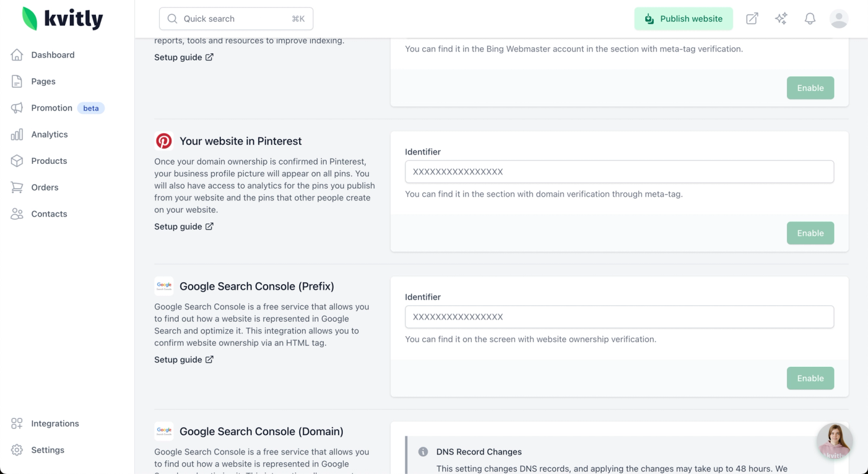The width and height of the screenshot is (868, 474).
Task: Open Pages from the sidebar
Action: (x=43, y=82)
